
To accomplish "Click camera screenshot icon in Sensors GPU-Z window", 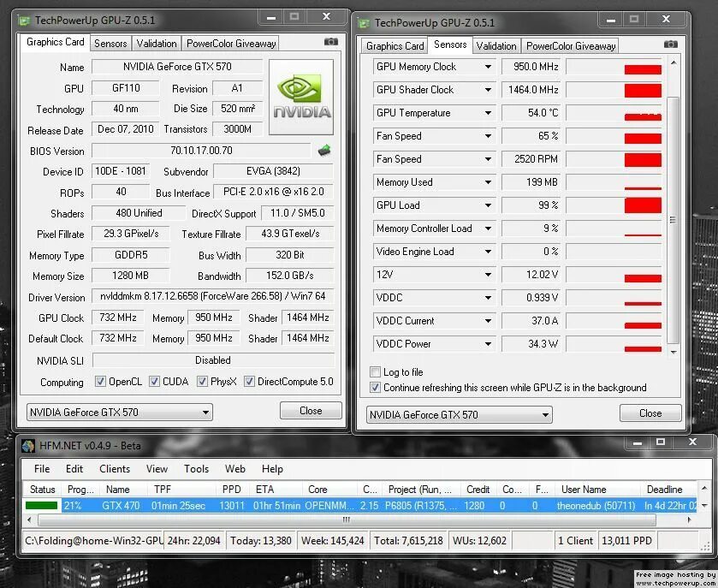I will click(x=670, y=45).
